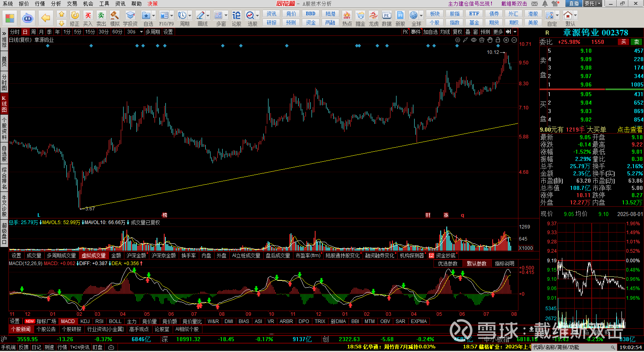644x352 pixels.
Task: Expand the 自选 folder dropdown arrow
Action: (x=153, y=16)
